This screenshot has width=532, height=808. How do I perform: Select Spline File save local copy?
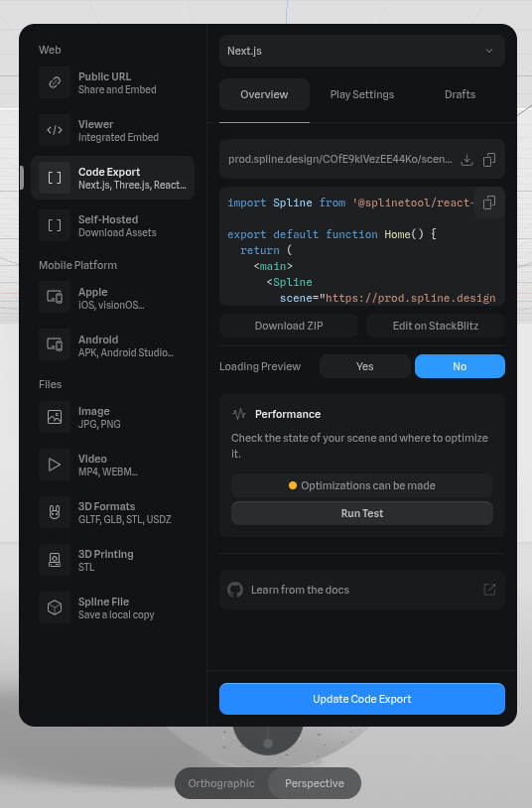[113, 607]
